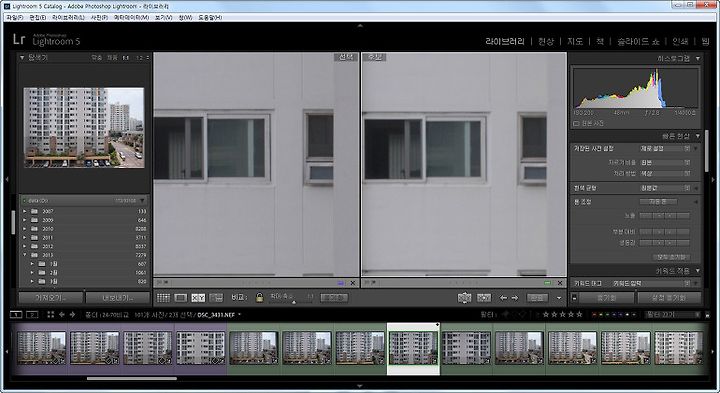720x393 pixels.
Task: Click the 내보내기 (Export) button
Action: (118, 298)
